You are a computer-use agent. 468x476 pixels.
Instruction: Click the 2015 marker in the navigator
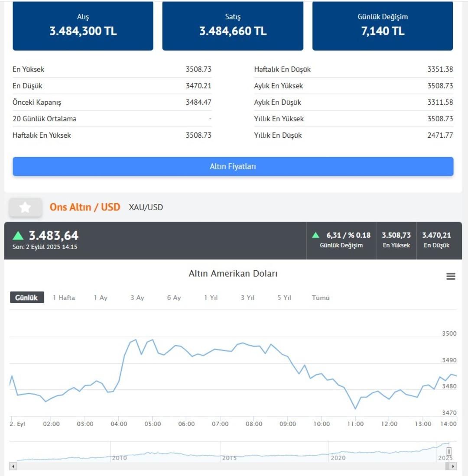(x=229, y=458)
